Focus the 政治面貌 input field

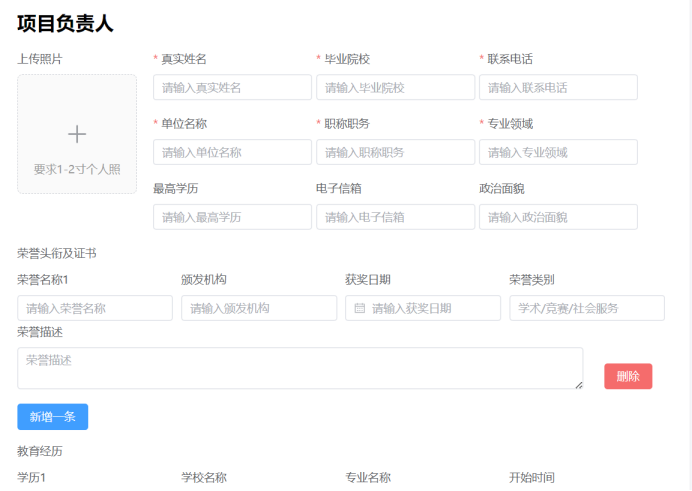[x=558, y=218]
